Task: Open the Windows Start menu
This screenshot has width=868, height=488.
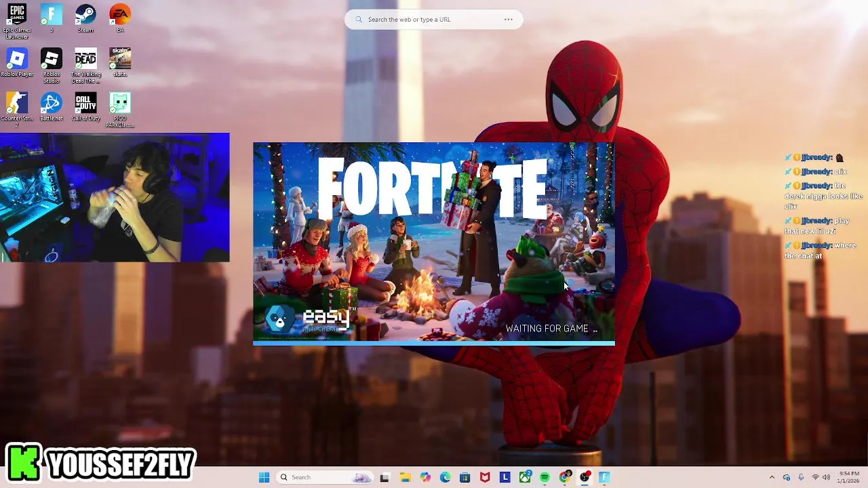Action: pos(264,477)
